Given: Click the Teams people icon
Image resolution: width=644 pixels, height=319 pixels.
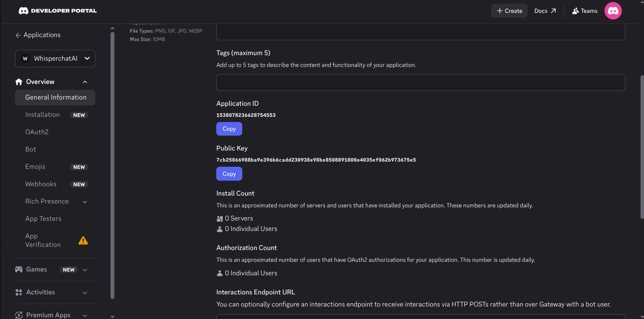Looking at the screenshot, I should (575, 11).
